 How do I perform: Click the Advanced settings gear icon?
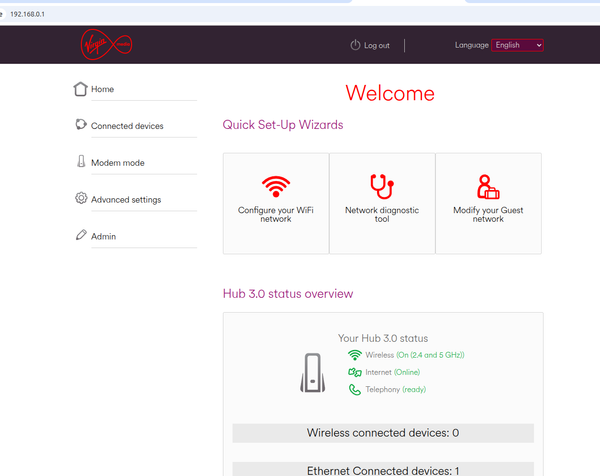click(x=81, y=198)
